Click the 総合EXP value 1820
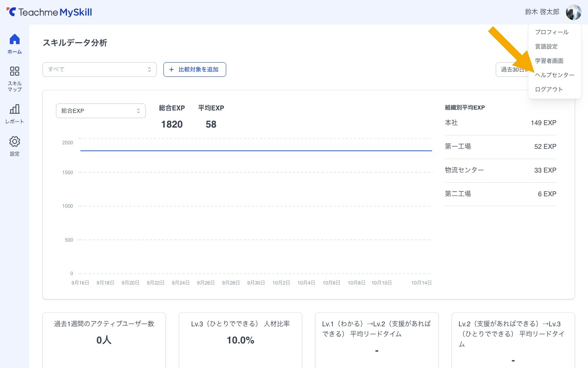Image resolution: width=588 pixels, height=368 pixels. [x=172, y=124]
